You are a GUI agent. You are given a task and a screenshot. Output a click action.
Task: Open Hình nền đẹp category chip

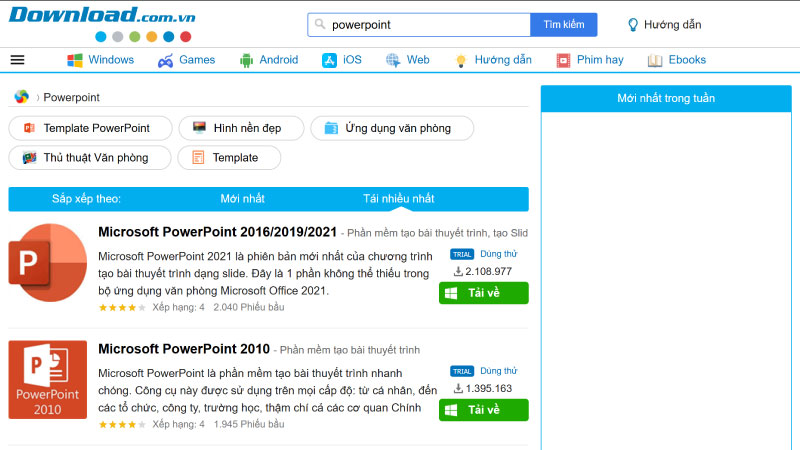pyautogui.click(x=241, y=128)
